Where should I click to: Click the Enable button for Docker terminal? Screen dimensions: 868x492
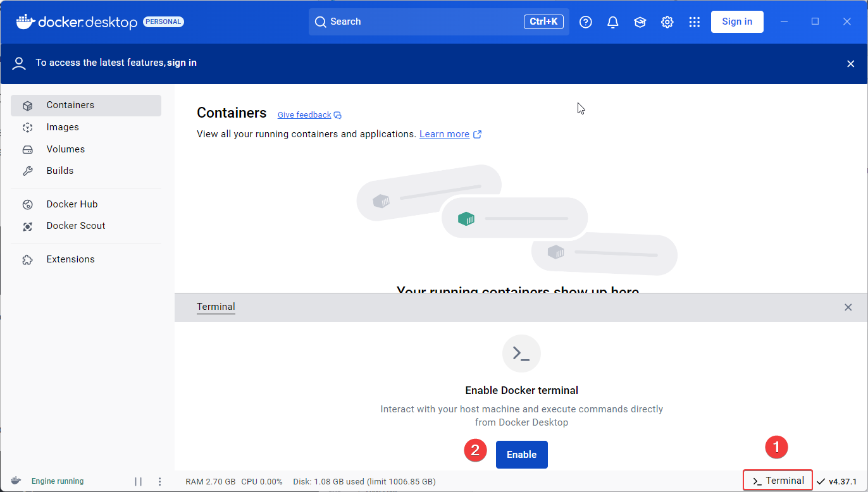point(521,455)
